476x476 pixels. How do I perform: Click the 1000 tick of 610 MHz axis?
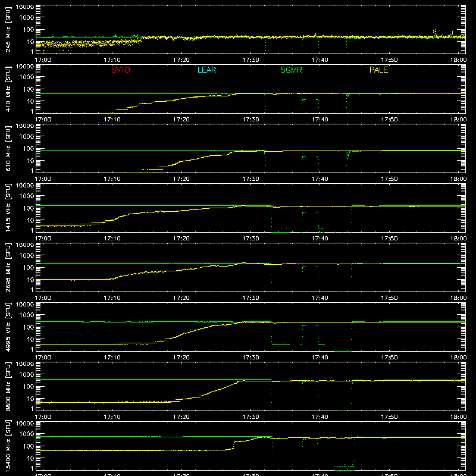pyautogui.click(x=27, y=137)
